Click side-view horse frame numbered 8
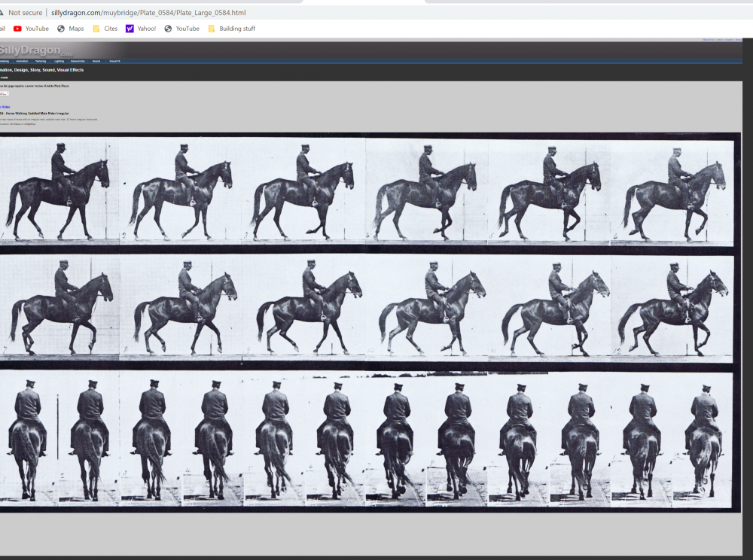Viewport: 753px width, 560px height. (x=181, y=307)
